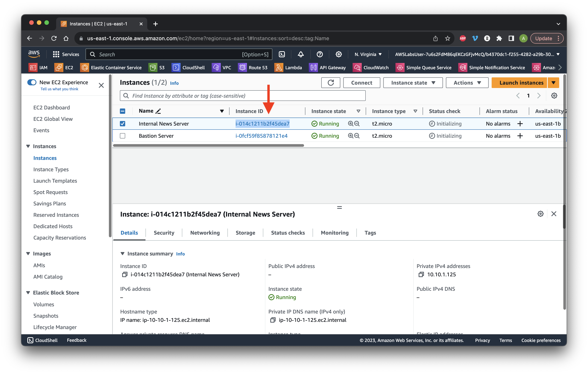Click the horizontal table scrollbar
The image size is (588, 374).
tap(208, 145)
